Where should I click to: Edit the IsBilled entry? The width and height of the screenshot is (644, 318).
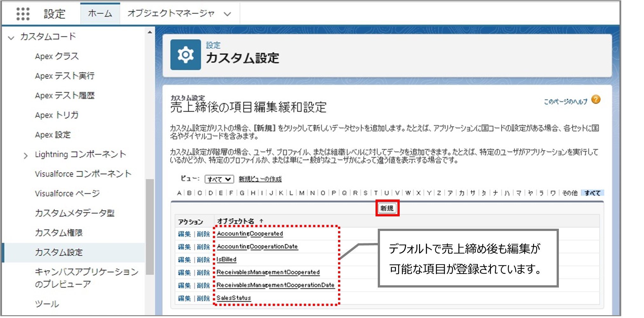pyautogui.click(x=184, y=260)
